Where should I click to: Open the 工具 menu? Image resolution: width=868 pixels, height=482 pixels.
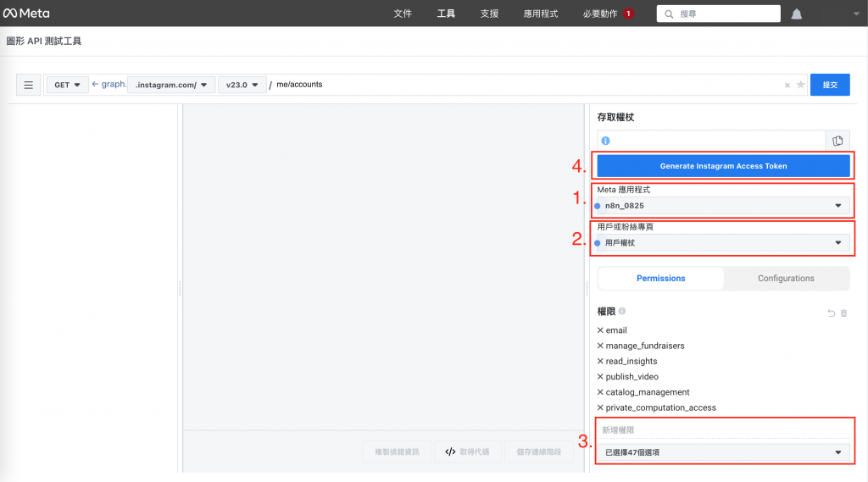coord(446,14)
